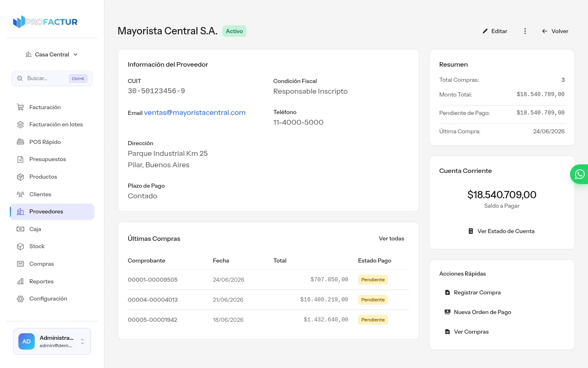Click the Facturación cart icon in sidebar
The height and width of the screenshot is (368, 588).
click(x=20, y=107)
